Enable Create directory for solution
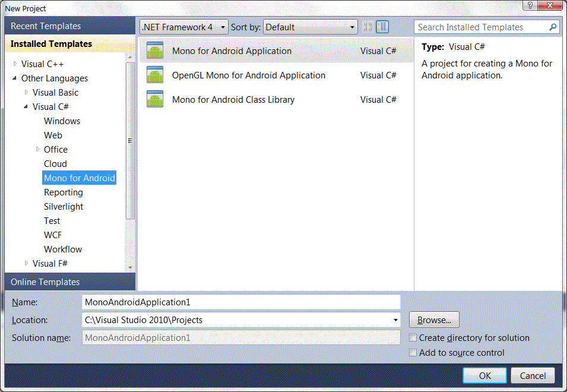This screenshot has height=392, width=567. (x=413, y=337)
